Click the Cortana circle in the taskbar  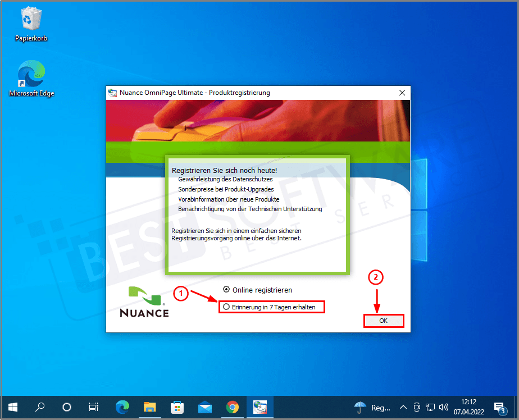click(x=67, y=407)
